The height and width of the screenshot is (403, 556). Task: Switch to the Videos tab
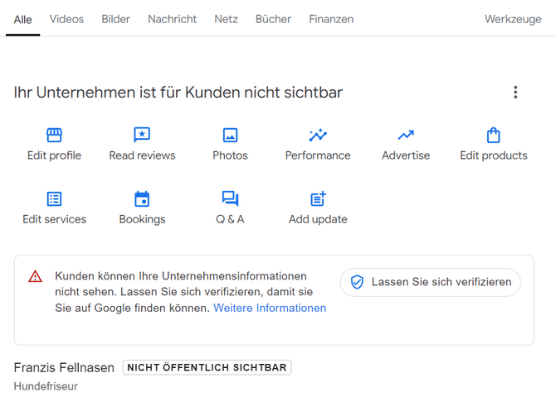tap(67, 19)
